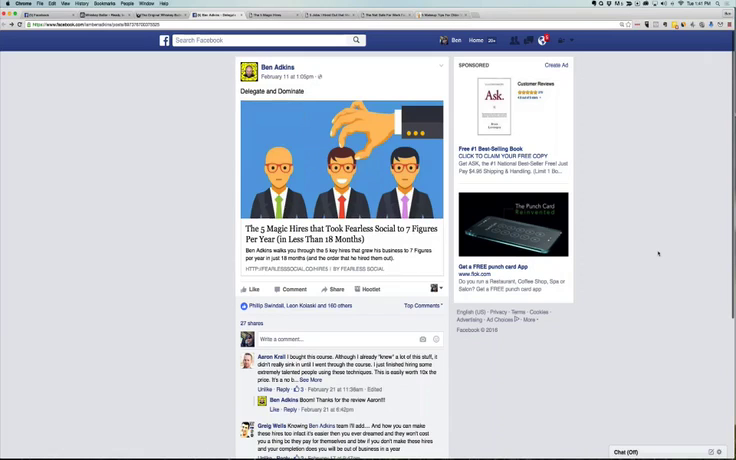Open the privacy shortcuts lock icon

561,40
